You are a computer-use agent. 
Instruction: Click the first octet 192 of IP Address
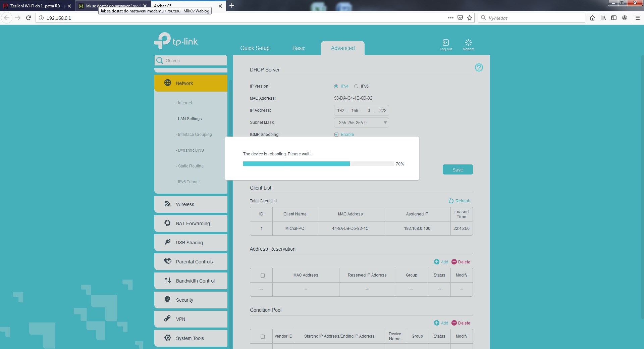pos(341,110)
